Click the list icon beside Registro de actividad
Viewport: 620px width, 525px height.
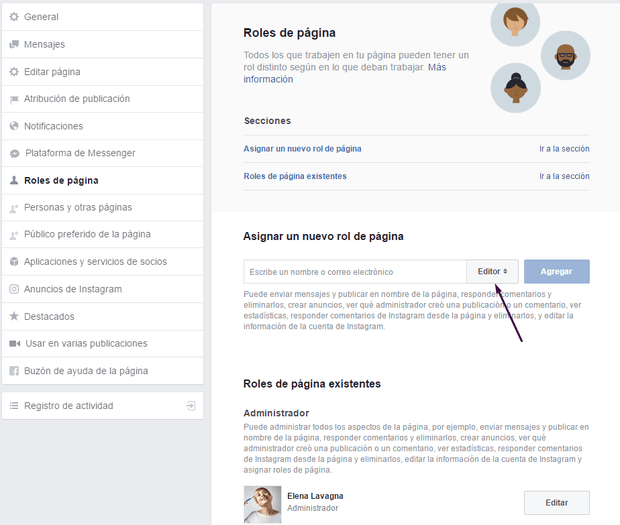click(x=14, y=406)
